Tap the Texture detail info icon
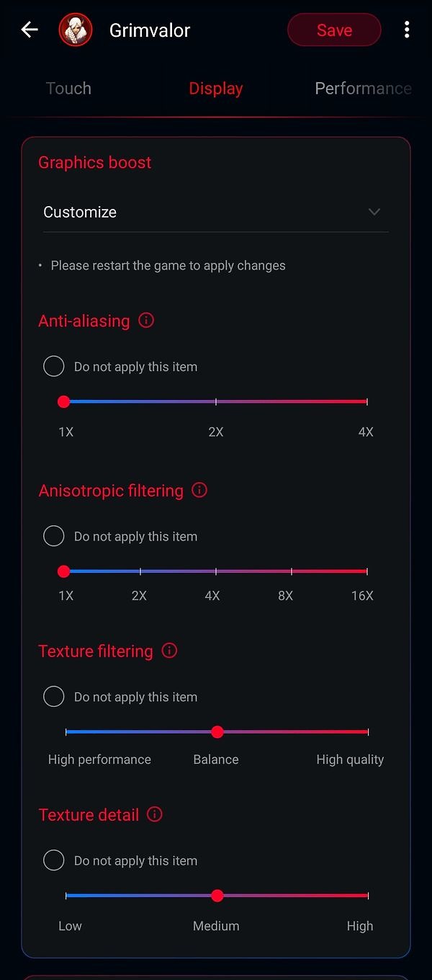This screenshot has height=980, width=432. [155, 814]
